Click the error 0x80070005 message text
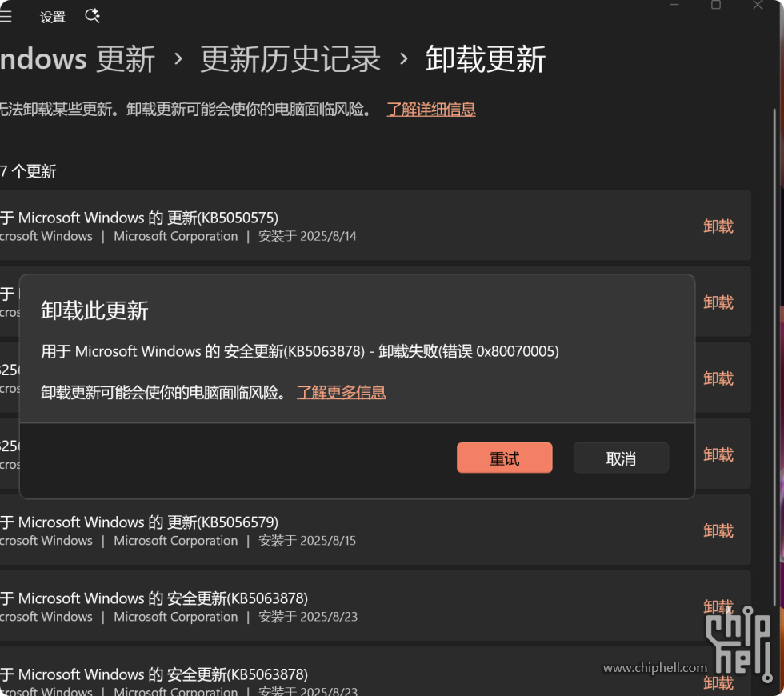Screen dimensions: 784x696 click(300, 351)
